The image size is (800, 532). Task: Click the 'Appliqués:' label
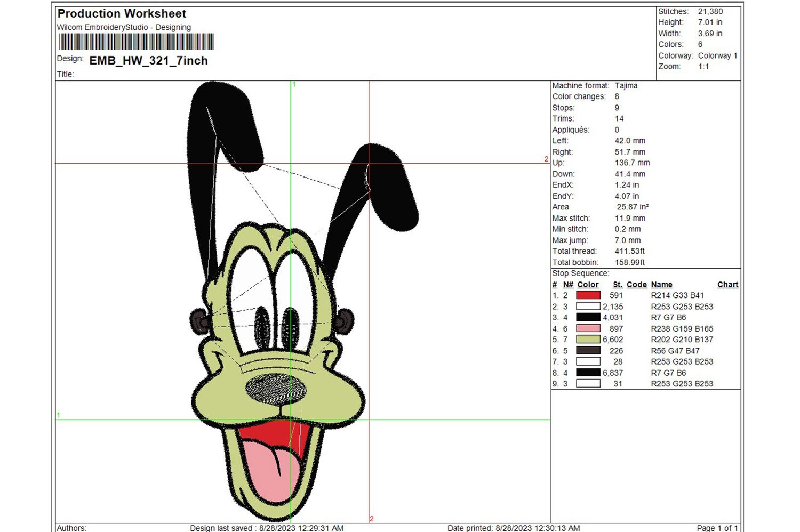[x=571, y=130]
